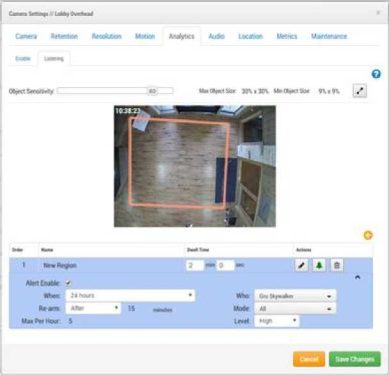Select the Loitering sub-tab

pyautogui.click(x=54, y=59)
